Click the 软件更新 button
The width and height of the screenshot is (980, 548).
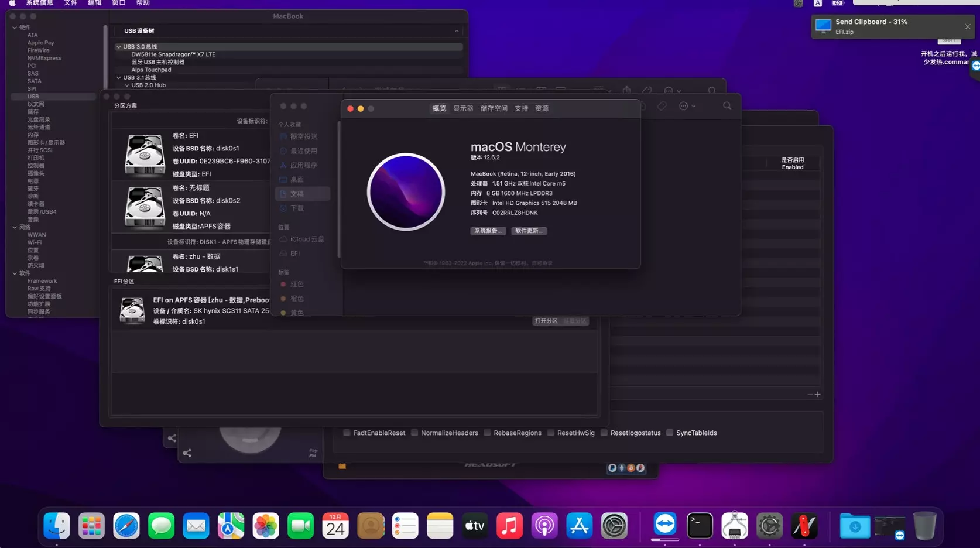coord(529,230)
